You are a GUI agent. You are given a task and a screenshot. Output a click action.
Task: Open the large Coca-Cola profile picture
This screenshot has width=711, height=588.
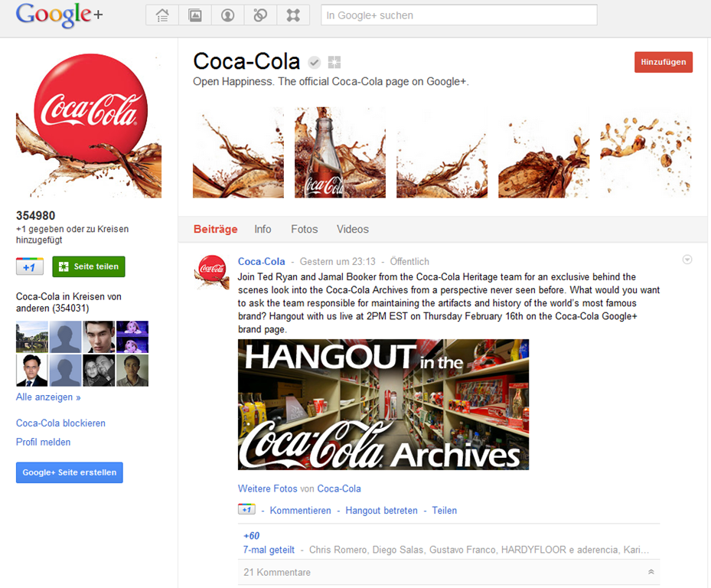click(x=89, y=126)
